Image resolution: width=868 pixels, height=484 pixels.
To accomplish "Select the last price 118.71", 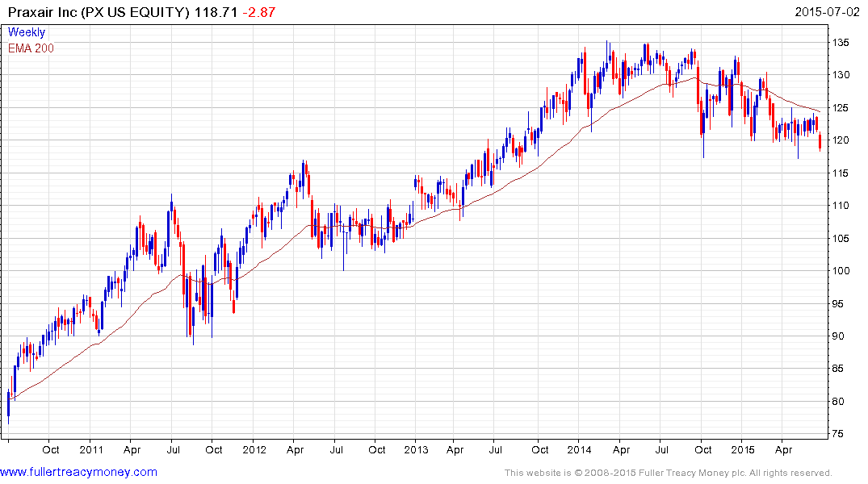I will (x=216, y=12).
